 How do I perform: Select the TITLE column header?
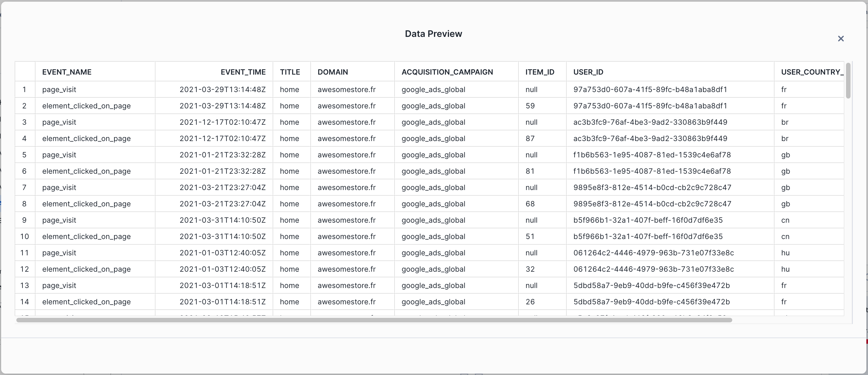pyautogui.click(x=290, y=72)
